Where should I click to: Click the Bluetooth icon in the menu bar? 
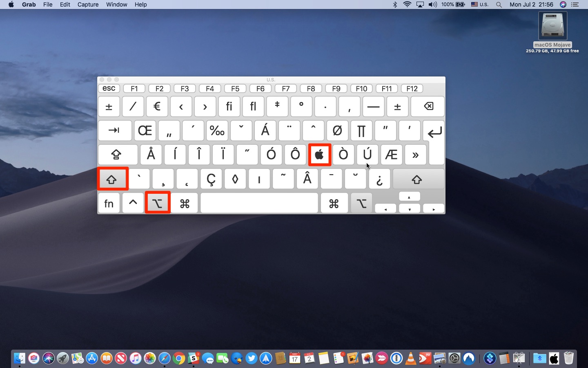click(x=394, y=4)
